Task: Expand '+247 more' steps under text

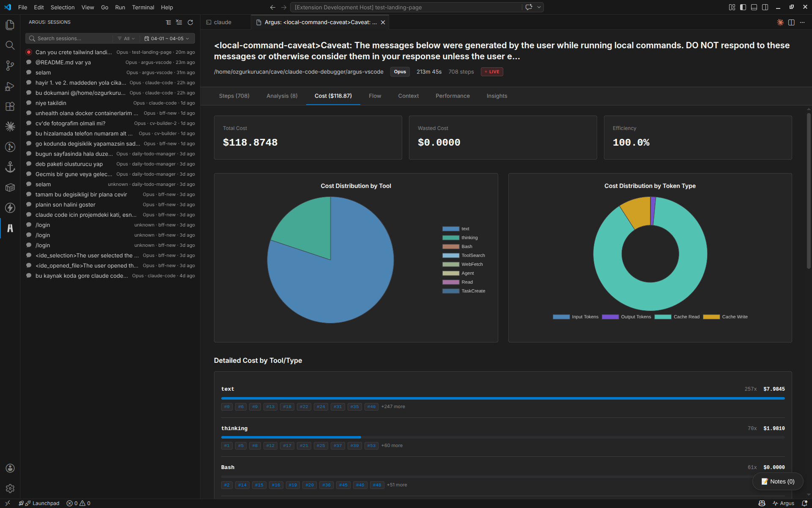Action: [x=393, y=406]
